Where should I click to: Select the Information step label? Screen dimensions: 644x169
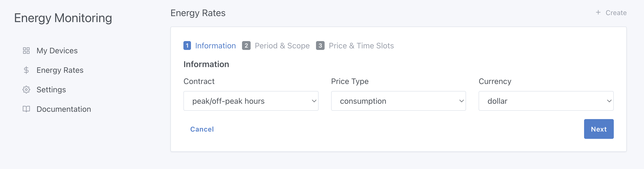(215, 45)
